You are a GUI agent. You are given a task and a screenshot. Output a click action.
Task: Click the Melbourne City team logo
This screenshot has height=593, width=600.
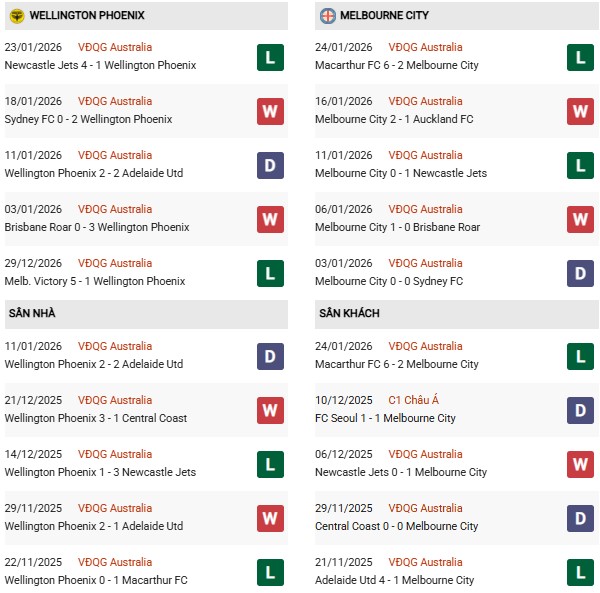(327, 16)
